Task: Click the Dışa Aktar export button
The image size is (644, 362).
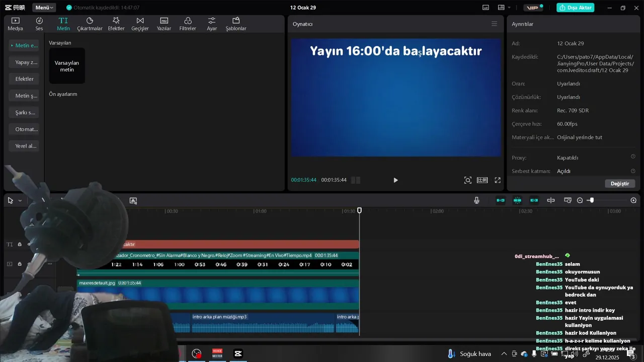Action: 575,8
